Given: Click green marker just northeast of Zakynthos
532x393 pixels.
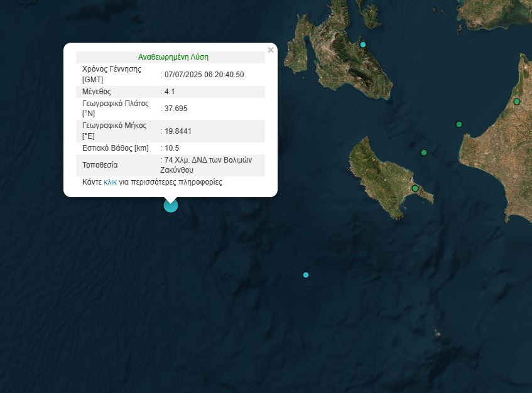Looking at the screenshot, I should click(424, 153).
